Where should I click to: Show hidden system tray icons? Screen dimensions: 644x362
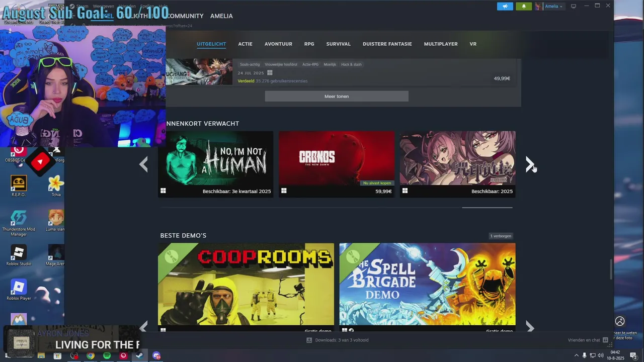tap(576, 355)
